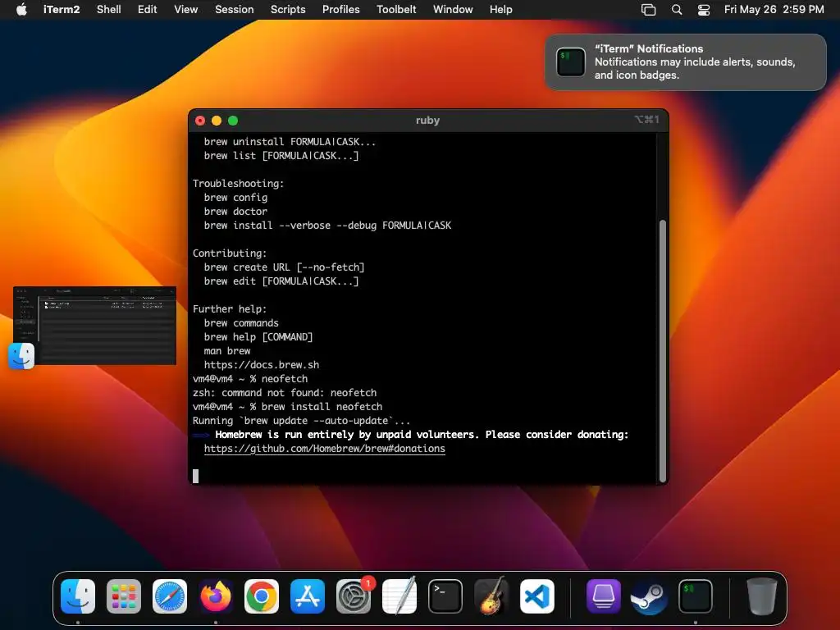Viewport: 840px width, 630px height.
Task: Open Spotlight search in menu bar
Action: (x=677, y=10)
